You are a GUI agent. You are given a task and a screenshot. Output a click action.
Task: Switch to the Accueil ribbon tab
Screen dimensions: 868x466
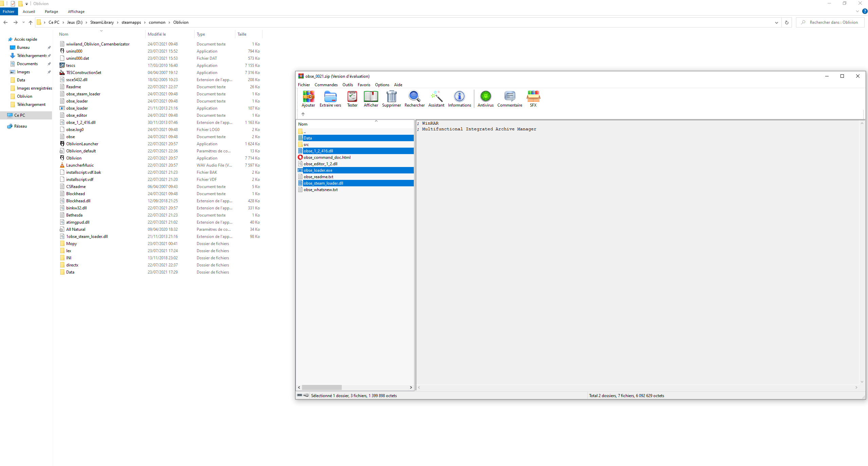pyautogui.click(x=29, y=12)
